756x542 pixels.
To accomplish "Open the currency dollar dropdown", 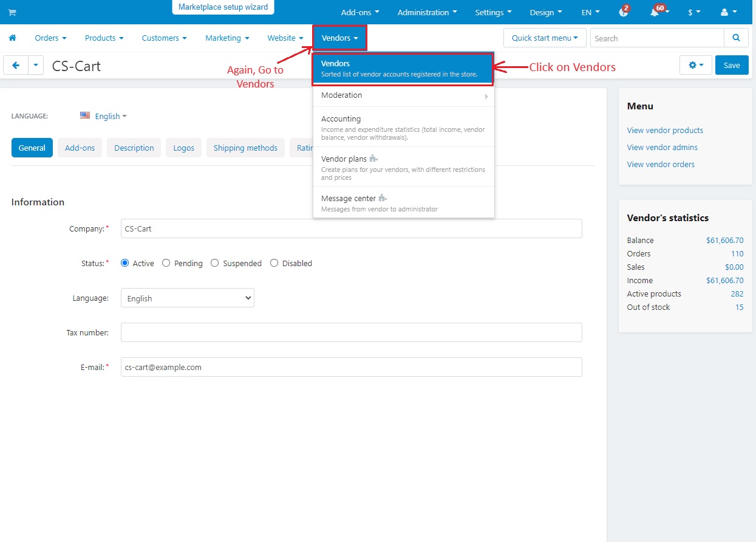I will (x=694, y=12).
